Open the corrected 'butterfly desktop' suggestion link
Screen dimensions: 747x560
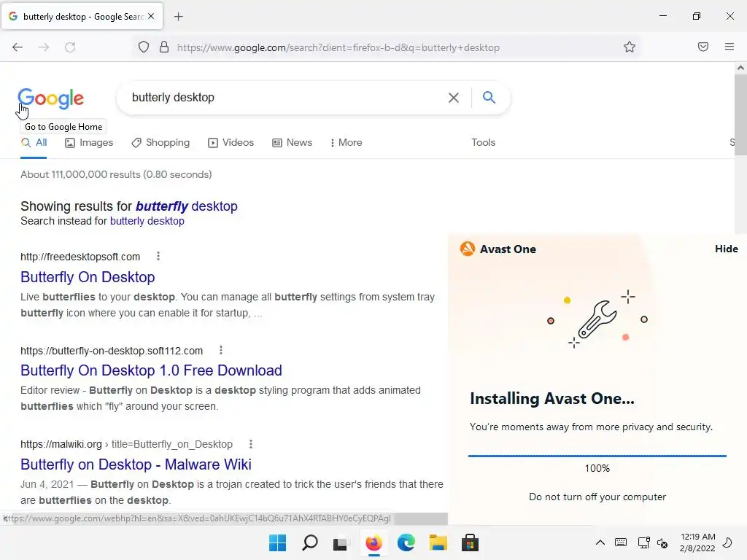186,206
